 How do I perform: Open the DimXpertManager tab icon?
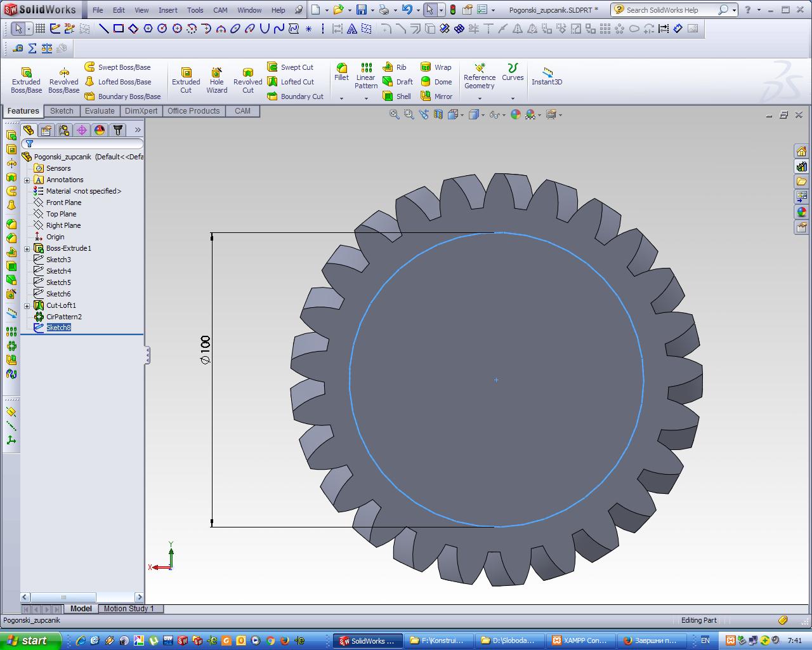82,129
